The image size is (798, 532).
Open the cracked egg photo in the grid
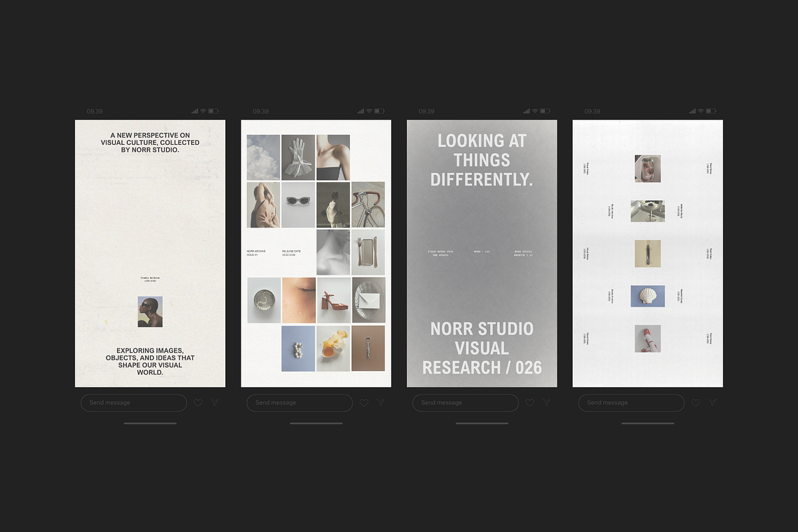click(x=333, y=348)
